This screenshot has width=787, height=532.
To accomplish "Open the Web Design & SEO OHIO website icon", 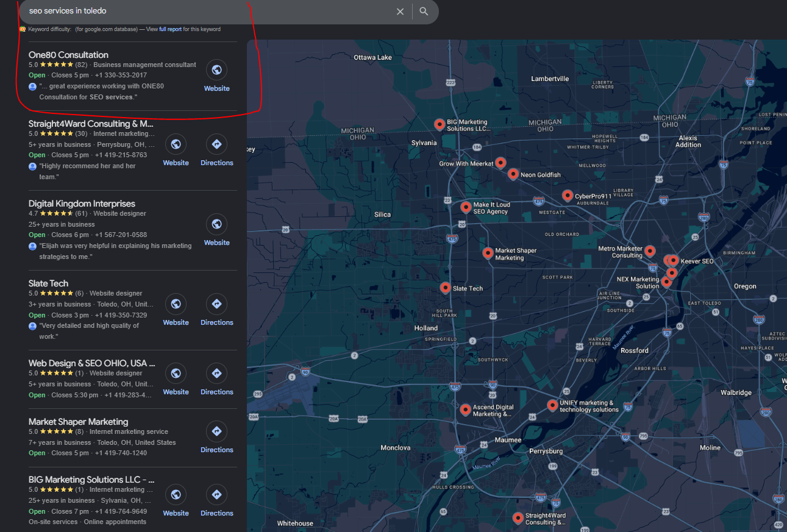I will coord(176,374).
